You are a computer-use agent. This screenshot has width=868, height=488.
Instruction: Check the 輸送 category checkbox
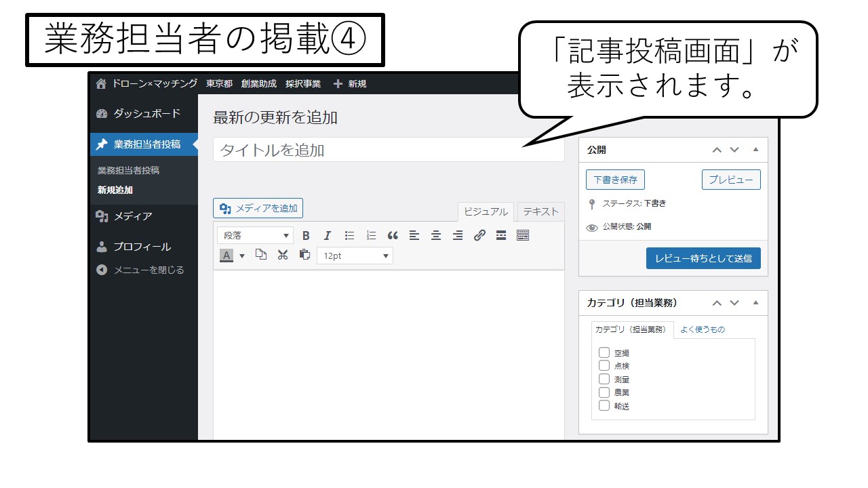604,405
